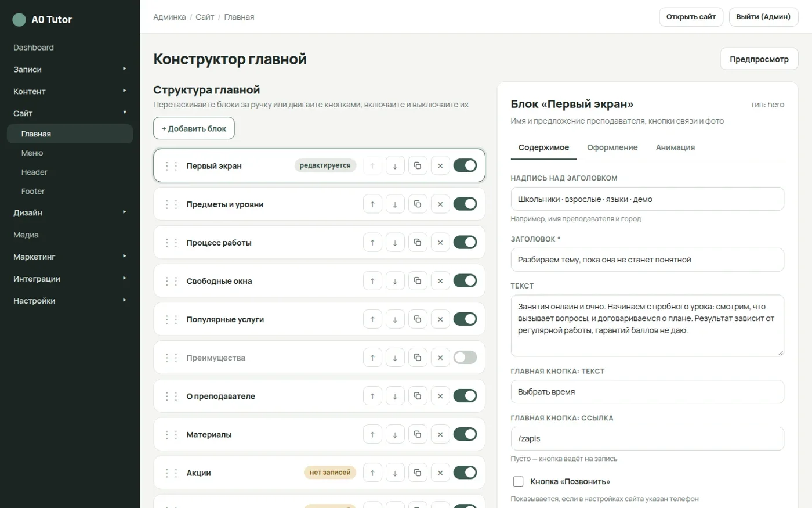Image resolution: width=812 pixels, height=508 pixels.
Task: Open the 'Анимация' tab
Action: coord(675,147)
